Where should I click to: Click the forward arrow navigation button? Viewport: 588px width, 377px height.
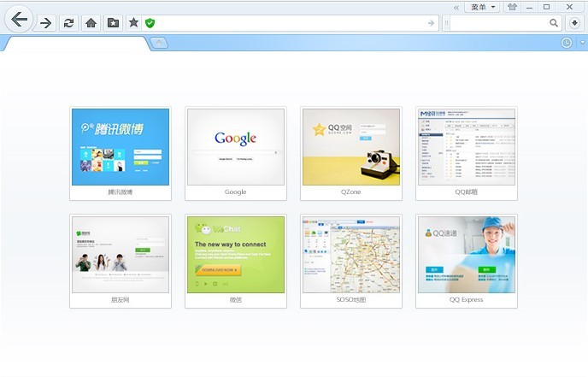[x=46, y=23]
